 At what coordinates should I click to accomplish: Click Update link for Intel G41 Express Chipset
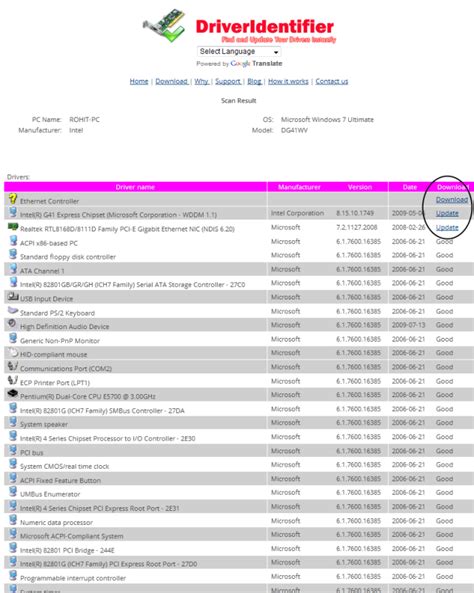[447, 213]
